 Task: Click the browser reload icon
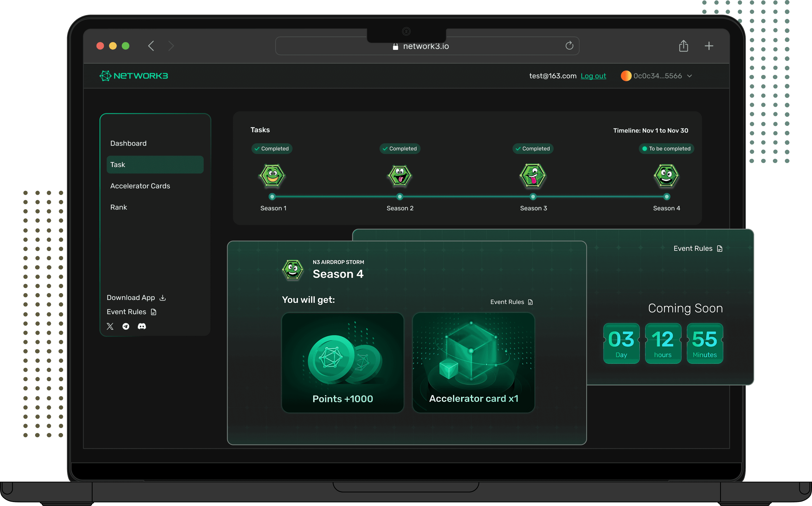click(569, 46)
